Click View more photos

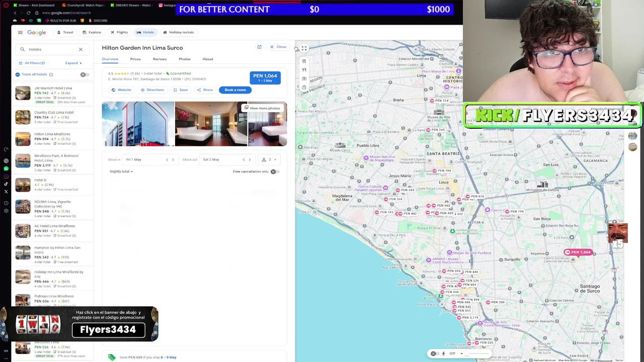click(x=262, y=108)
